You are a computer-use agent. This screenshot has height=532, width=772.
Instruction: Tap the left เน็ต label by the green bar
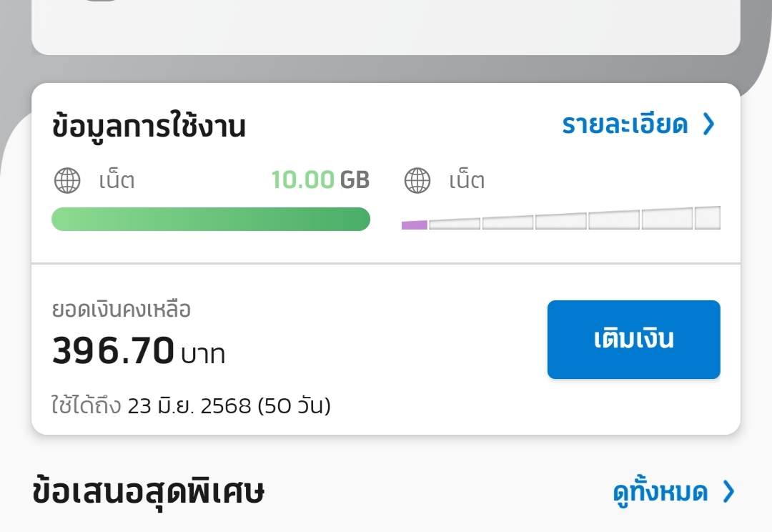point(117,180)
